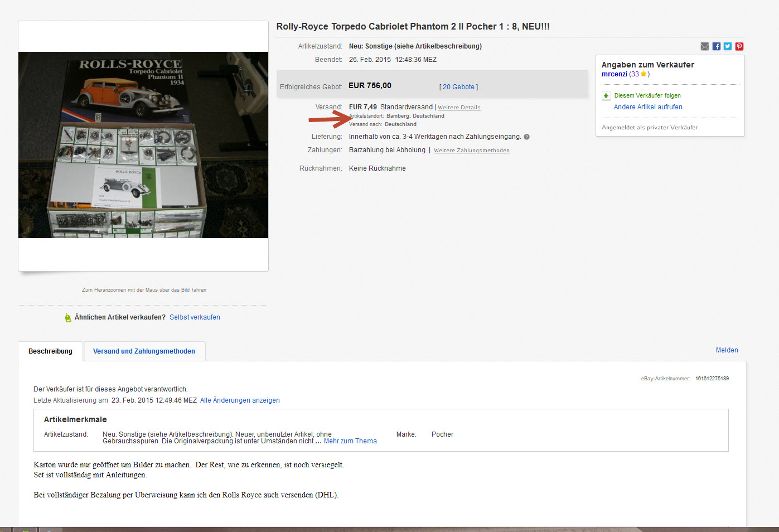Report the listing via Melden
The height and width of the screenshot is (532, 779).
click(x=727, y=350)
